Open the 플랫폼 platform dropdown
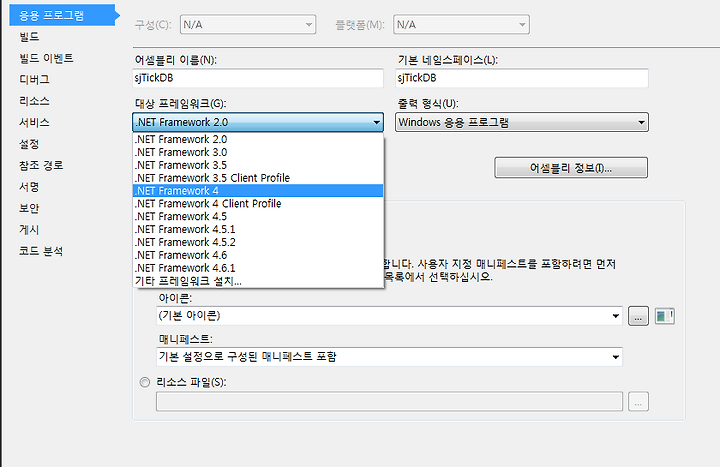Viewport: 720px width, 467px height. click(461, 24)
